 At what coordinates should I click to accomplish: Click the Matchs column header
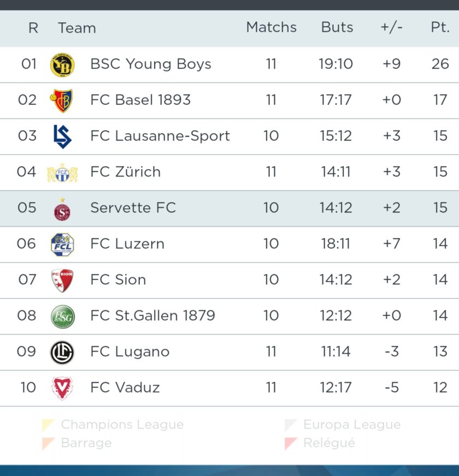click(x=271, y=27)
